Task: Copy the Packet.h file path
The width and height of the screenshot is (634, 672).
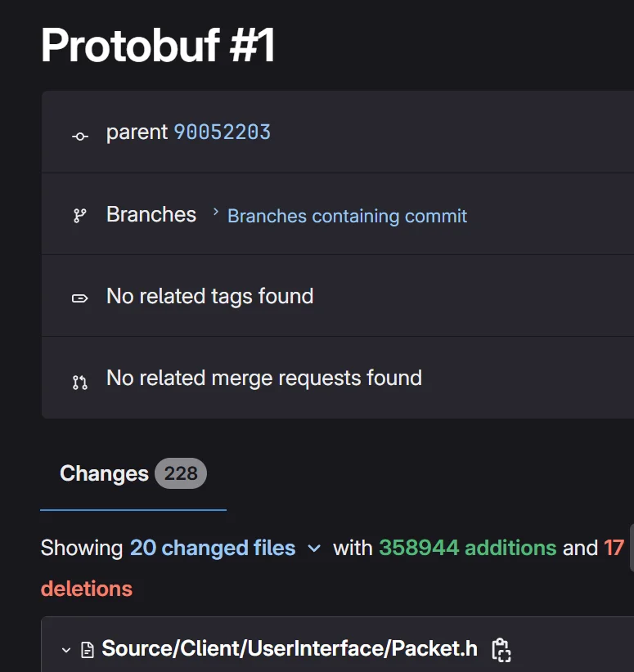Action: [x=501, y=650]
